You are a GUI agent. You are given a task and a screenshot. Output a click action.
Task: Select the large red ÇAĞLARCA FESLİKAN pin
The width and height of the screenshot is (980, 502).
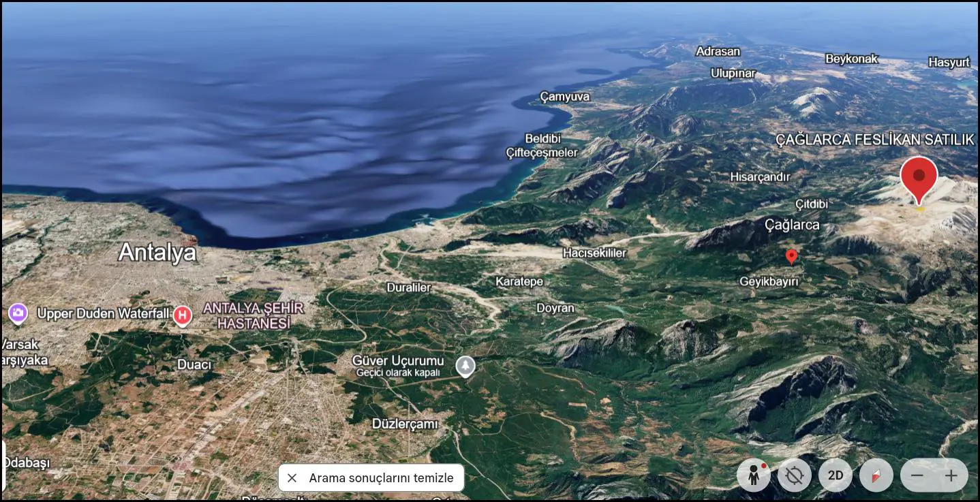coord(919,179)
